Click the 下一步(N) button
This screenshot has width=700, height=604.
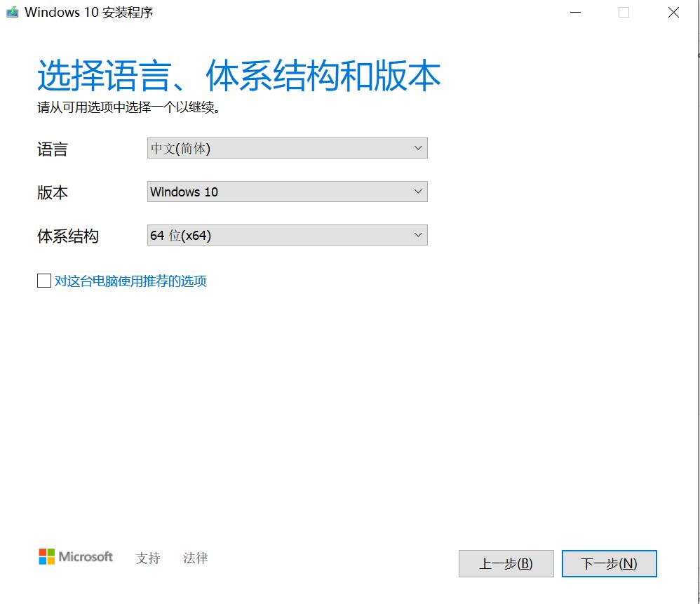tap(609, 563)
